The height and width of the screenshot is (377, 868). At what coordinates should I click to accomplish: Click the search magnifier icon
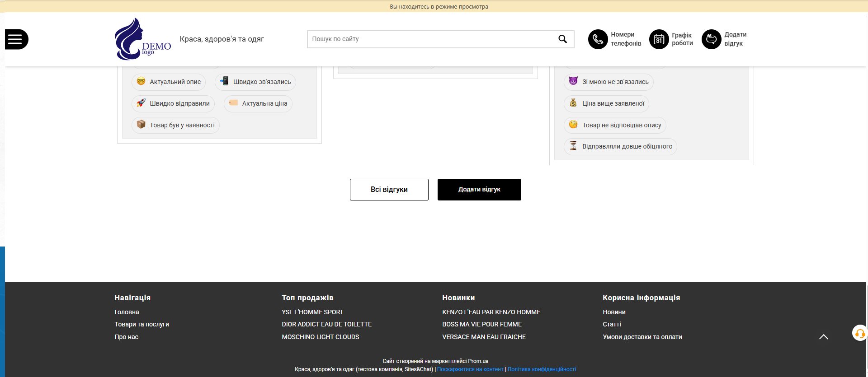pyautogui.click(x=562, y=39)
